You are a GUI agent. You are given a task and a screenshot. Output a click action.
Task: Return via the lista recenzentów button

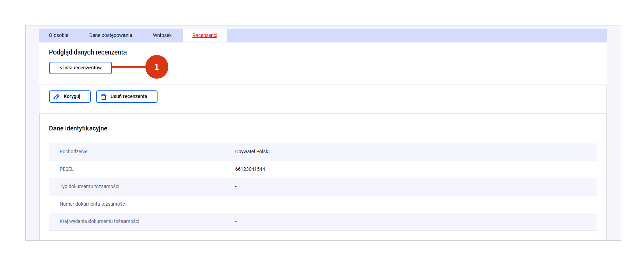click(80, 68)
